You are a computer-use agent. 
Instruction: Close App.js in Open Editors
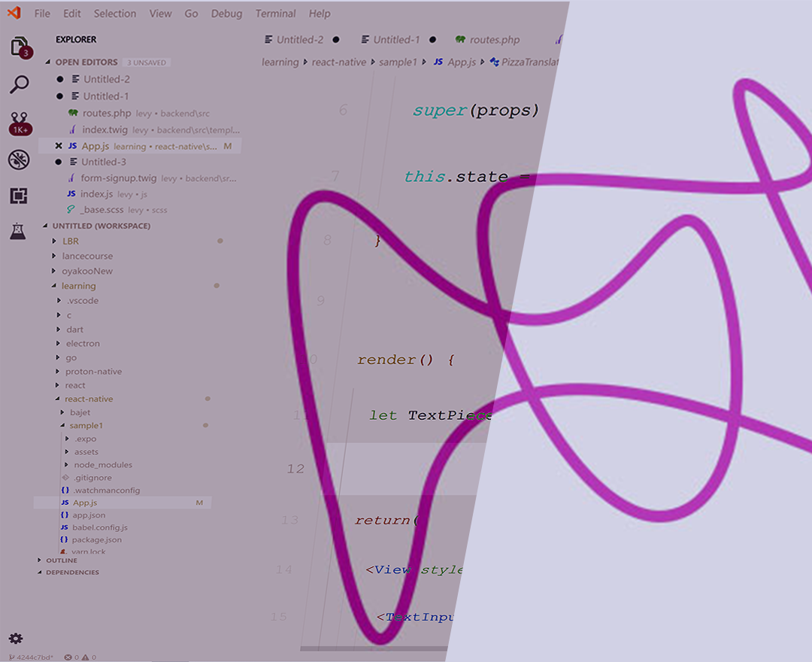[59, 146]
